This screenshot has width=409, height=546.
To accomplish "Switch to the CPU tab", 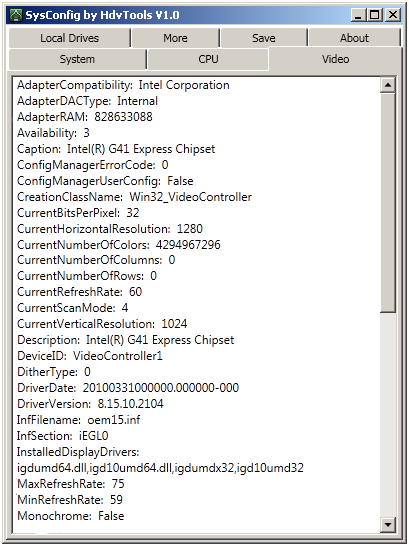I will [208, 59].
